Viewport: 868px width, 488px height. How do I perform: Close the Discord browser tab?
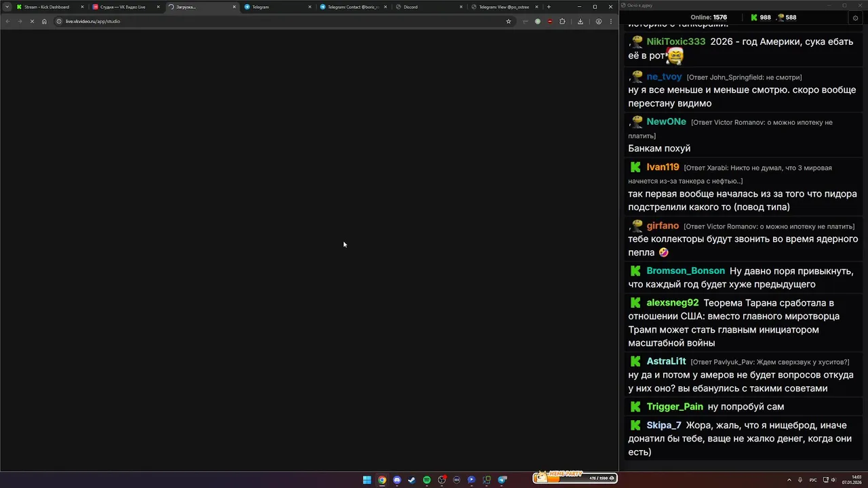[462, 7]
